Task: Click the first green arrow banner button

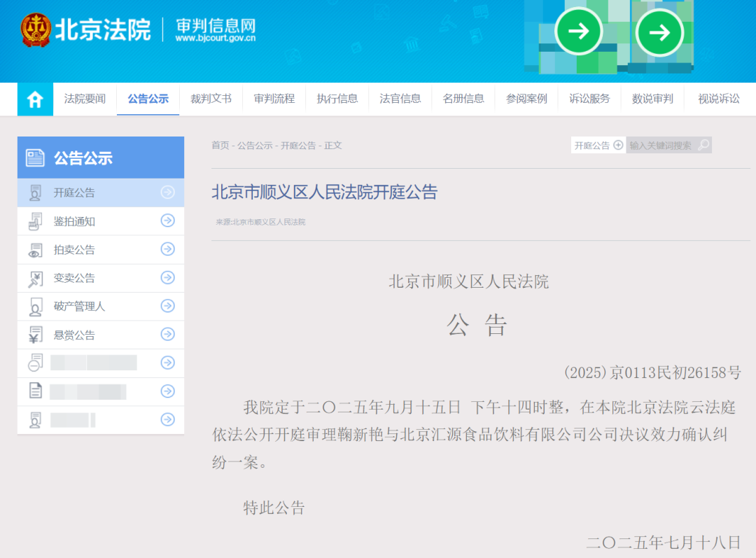Action: [x=578, y=32]
